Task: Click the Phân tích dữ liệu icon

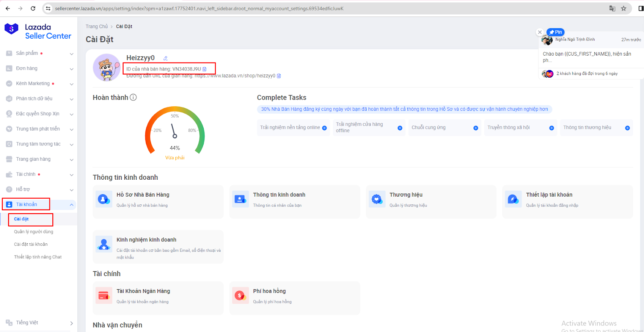Action: [9, 99]
